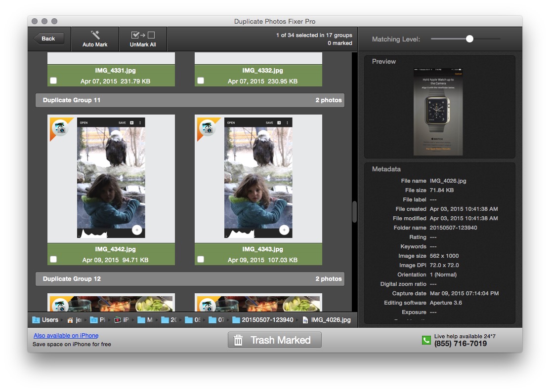Open the Also available on iPhone link
Image resolution: width=550 pixels, height=392 pixels.
(x=66, y=336)
